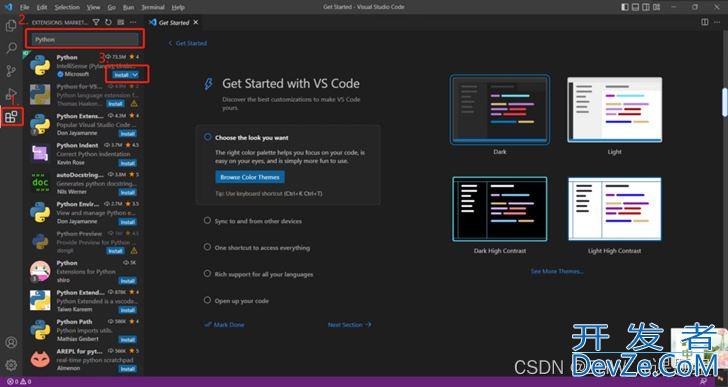Open the Extensions view icon
Viewport: 728px width, 387px height.
11,117
